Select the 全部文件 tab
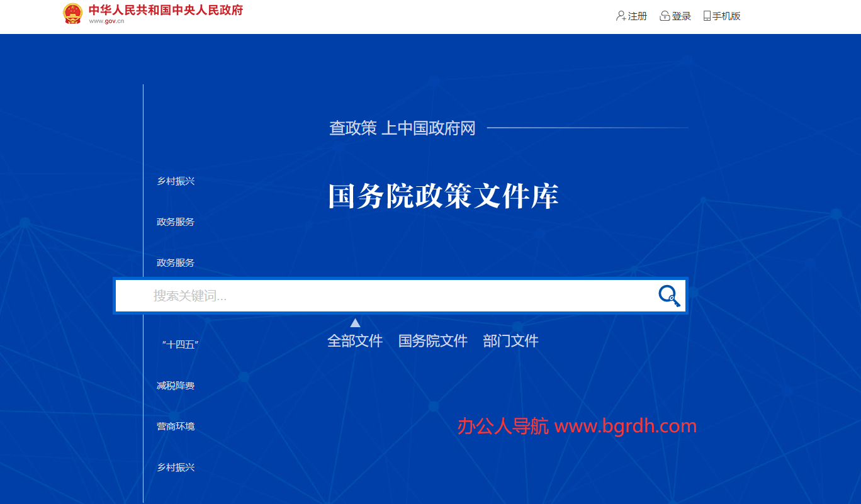The height and width of the screenshot is (504, 861). click(x=355, y=341)
